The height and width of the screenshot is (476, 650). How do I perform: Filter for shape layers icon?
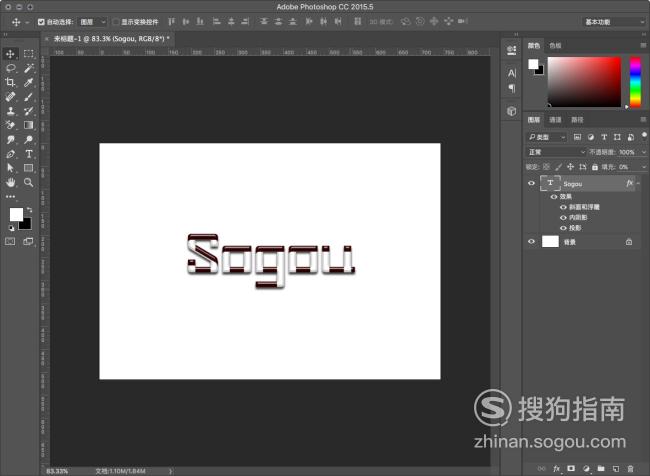point(617,137)
